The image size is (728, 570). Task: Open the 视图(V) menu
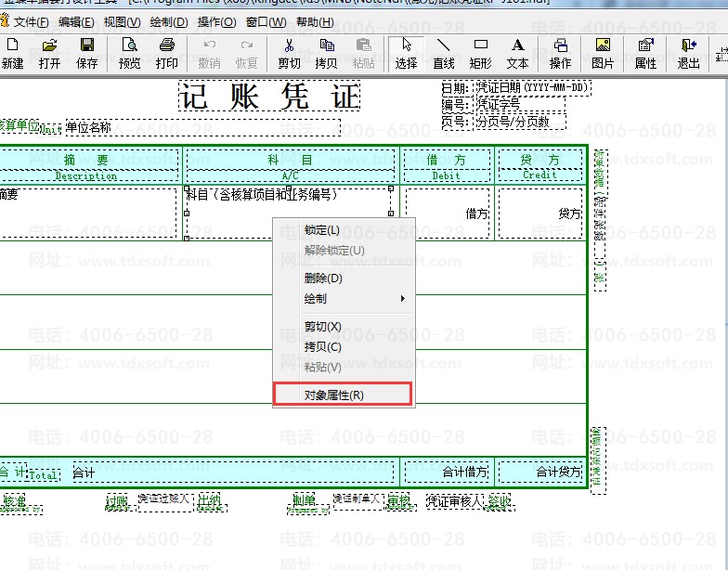(122, 22)
